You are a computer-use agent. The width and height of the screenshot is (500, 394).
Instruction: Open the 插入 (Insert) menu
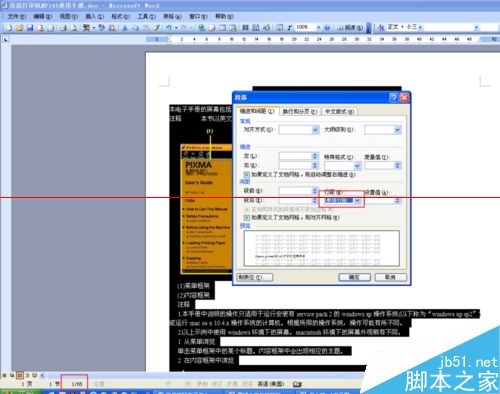94,16
